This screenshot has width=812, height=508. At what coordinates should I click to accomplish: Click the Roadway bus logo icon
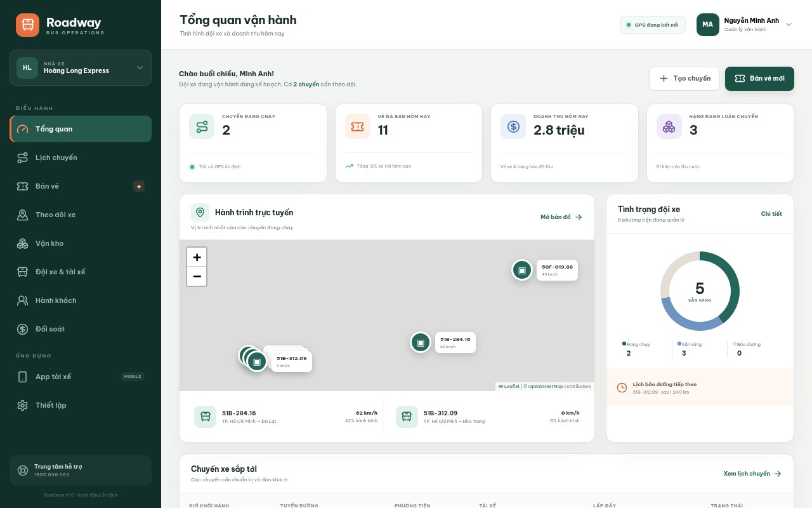(27, 25)
